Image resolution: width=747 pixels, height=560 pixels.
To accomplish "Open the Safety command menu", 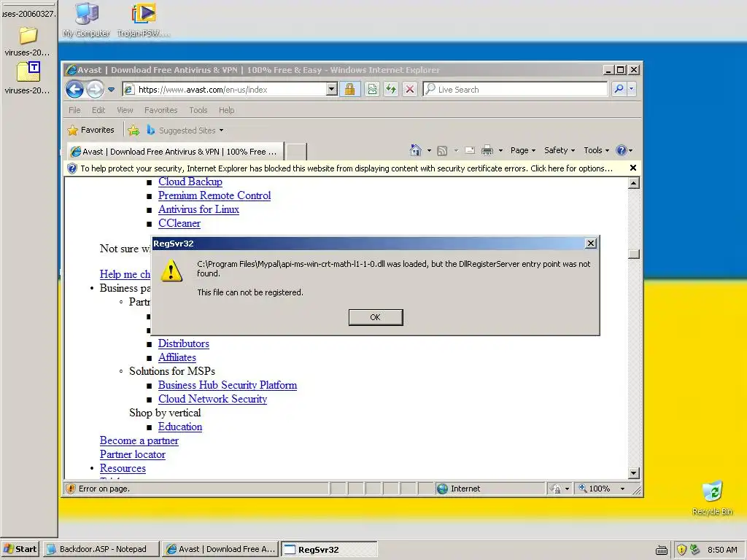I will (560, 150).
